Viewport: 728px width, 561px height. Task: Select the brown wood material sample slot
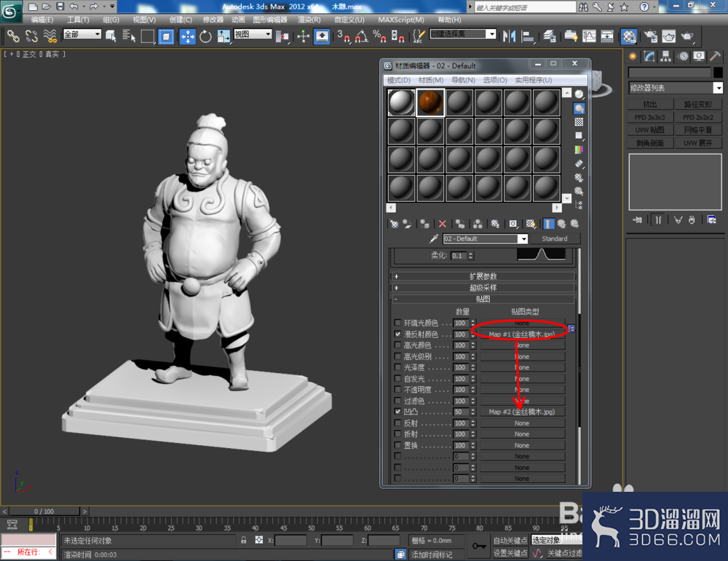click(430, 102)
